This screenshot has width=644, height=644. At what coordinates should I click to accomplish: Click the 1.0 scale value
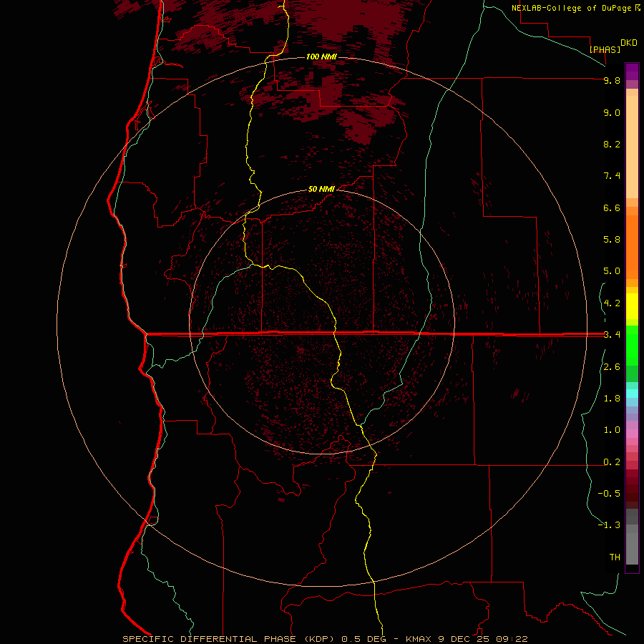pos(612,430)
